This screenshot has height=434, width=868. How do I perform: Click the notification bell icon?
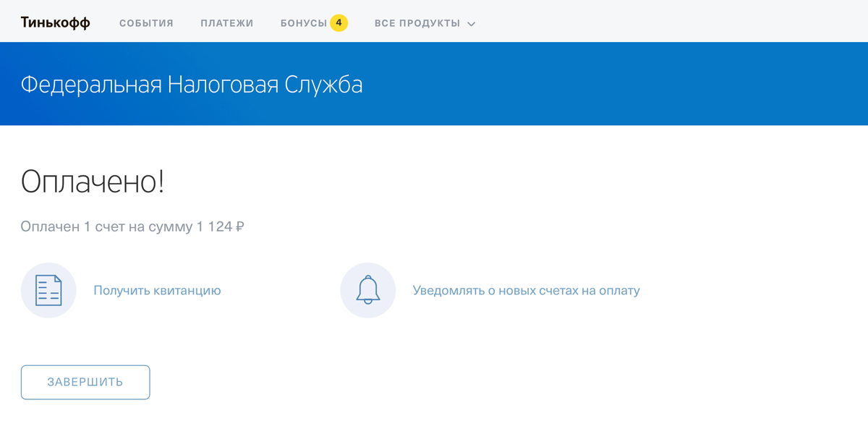[367, 291]
